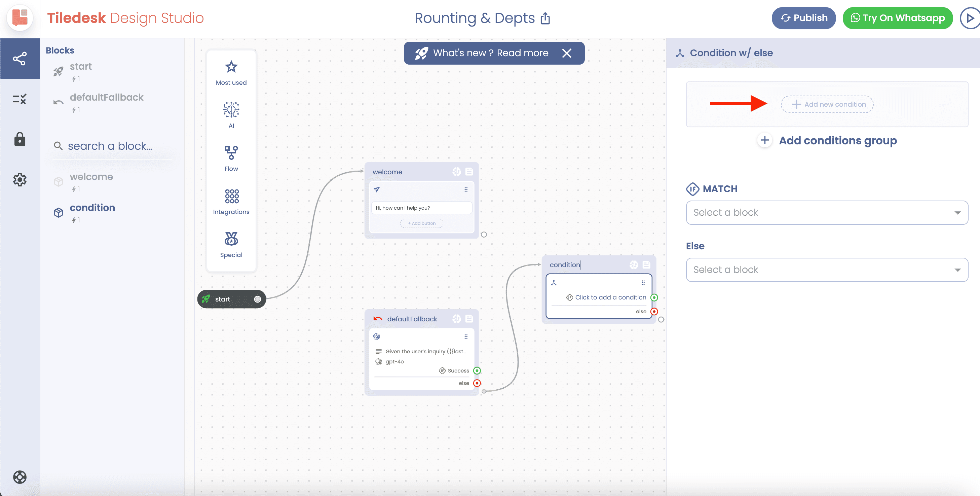The height and width of the screenshot is (496, 980).
Task: Open the AI actions category
Action: pyautogui.click(x=231, y=115)
